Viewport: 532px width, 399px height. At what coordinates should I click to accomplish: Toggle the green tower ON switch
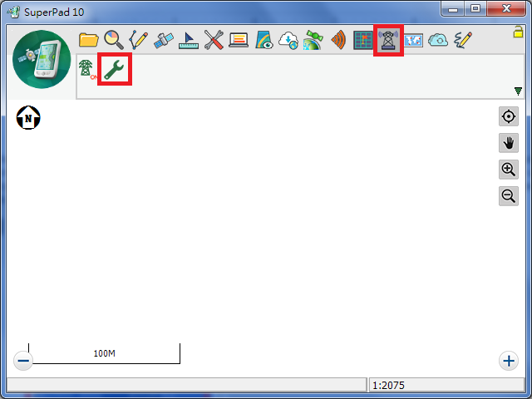click(x=86, y=69)
